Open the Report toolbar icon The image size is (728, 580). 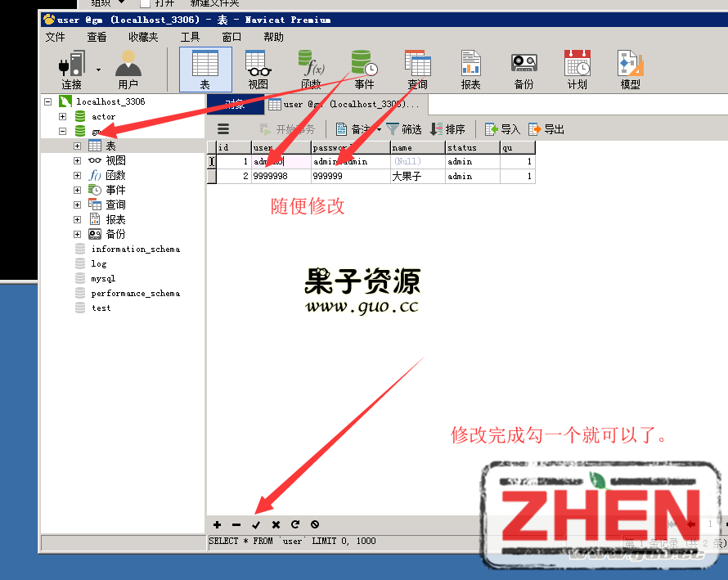pyautogui.click(x=470, y=65)
